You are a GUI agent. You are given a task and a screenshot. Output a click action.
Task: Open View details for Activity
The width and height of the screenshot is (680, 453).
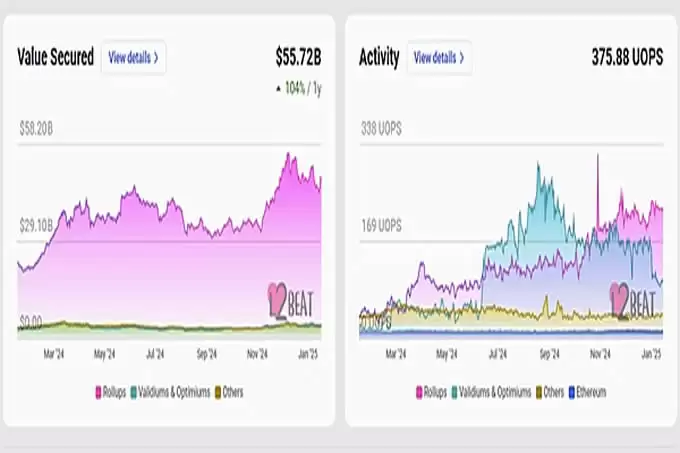(439, 57)
